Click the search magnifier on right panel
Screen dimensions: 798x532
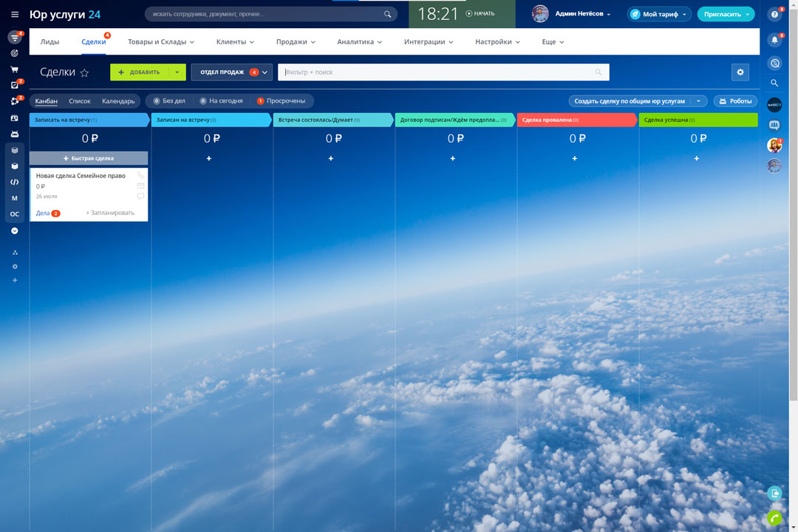[774, 83]
